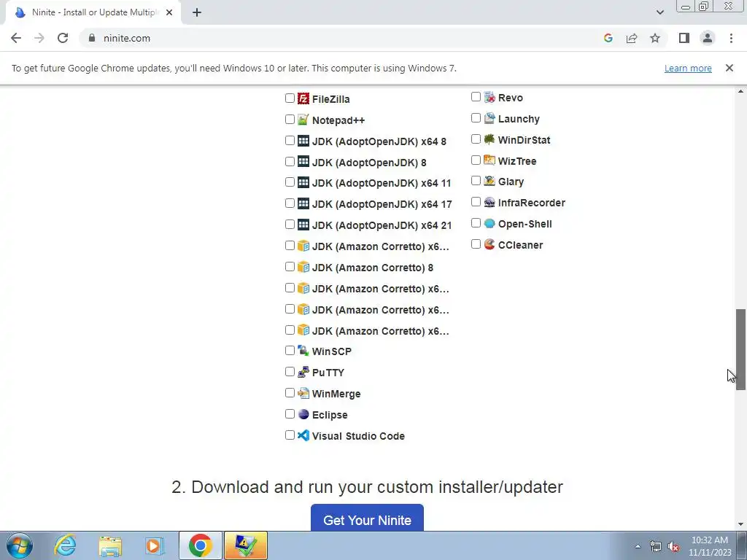747x560 pixels.
Task: Open the Chrome three-dot menu
Action: click(731, 38)
